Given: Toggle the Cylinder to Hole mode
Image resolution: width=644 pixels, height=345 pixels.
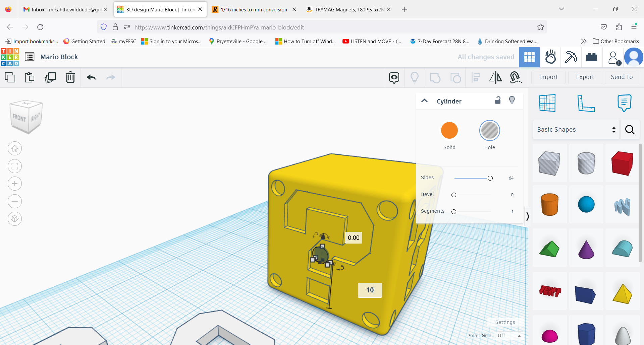Looking at the screenshot, I should click(489, 131).
